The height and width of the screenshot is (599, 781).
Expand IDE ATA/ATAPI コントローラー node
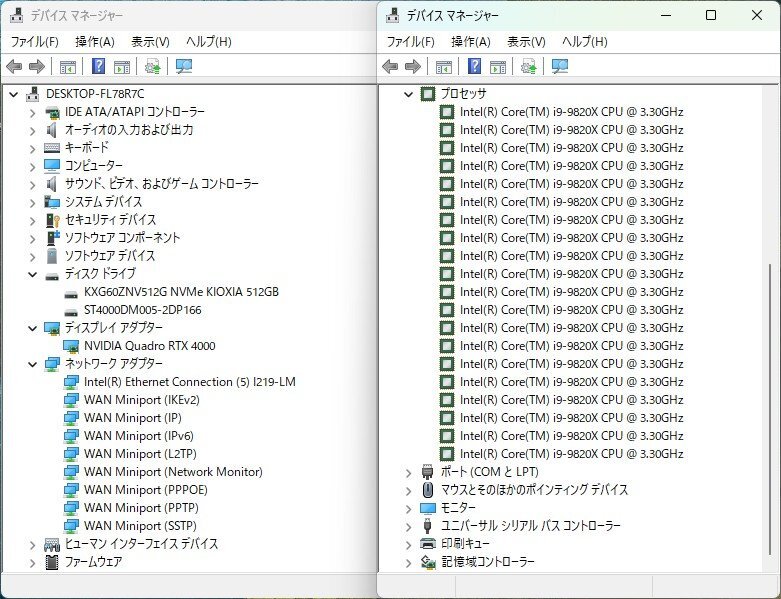32,113
